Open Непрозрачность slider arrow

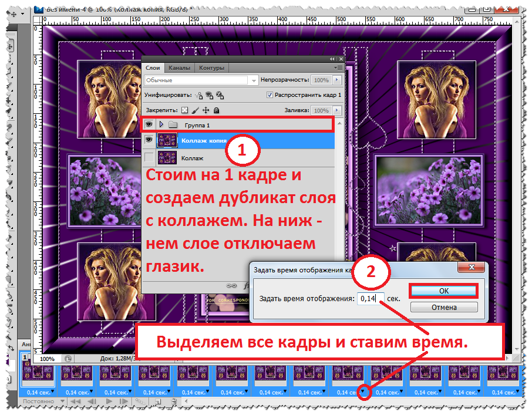(x=336, y=80)
